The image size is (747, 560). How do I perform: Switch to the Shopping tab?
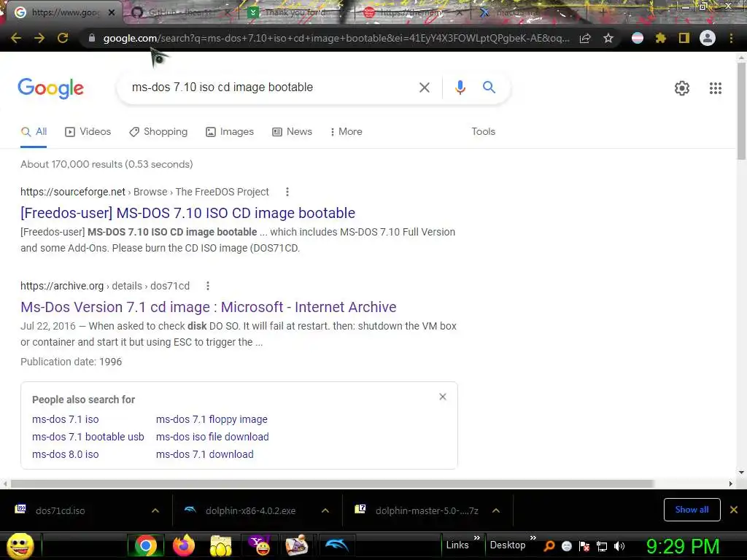158,132
